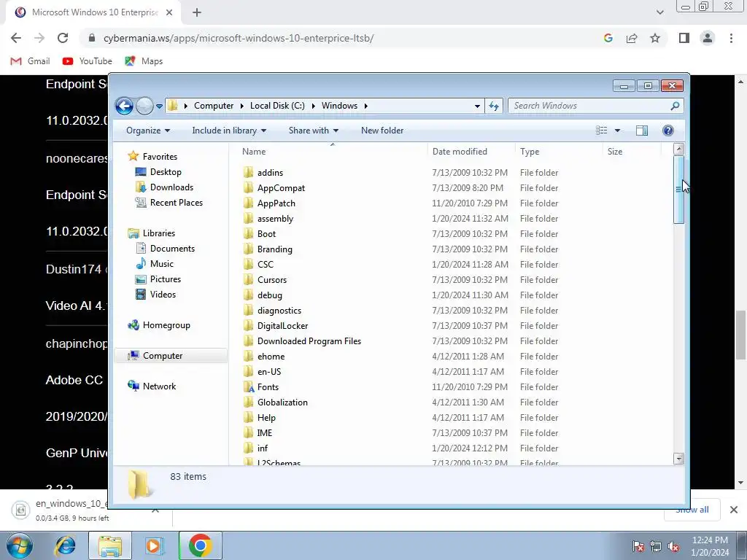Viewport: 747px width, 560px height.
Task: Toggle Chrome side panel icon
Action: coord(684,38)
